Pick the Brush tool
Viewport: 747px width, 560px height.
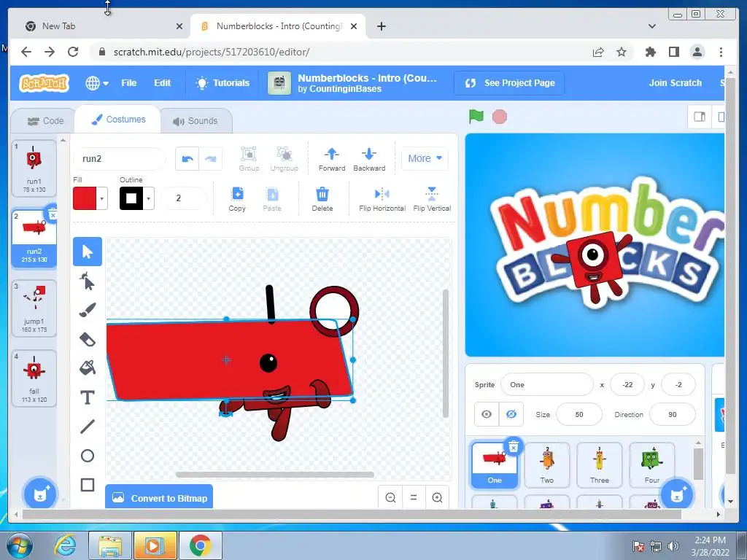tap(88, 311)
